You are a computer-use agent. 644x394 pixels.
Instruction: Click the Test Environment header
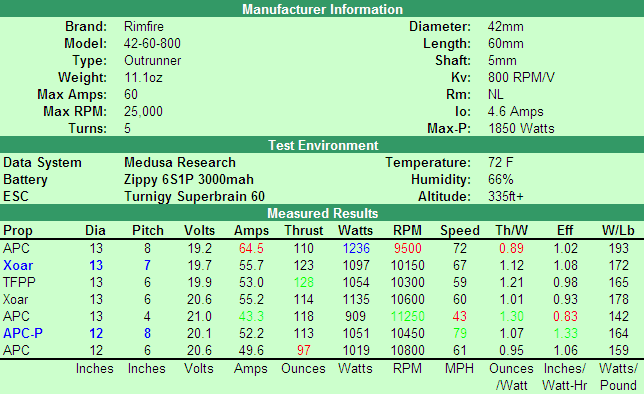coord(323,145)
